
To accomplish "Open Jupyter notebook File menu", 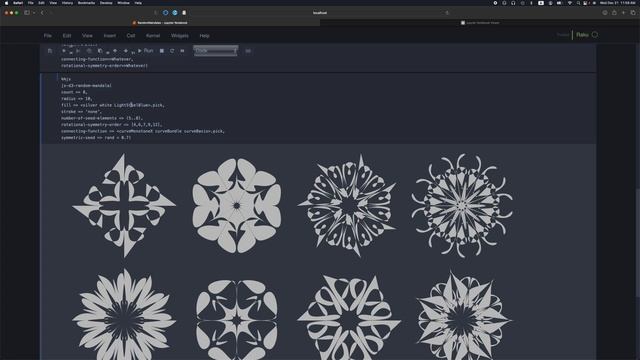I will point(48,36).
